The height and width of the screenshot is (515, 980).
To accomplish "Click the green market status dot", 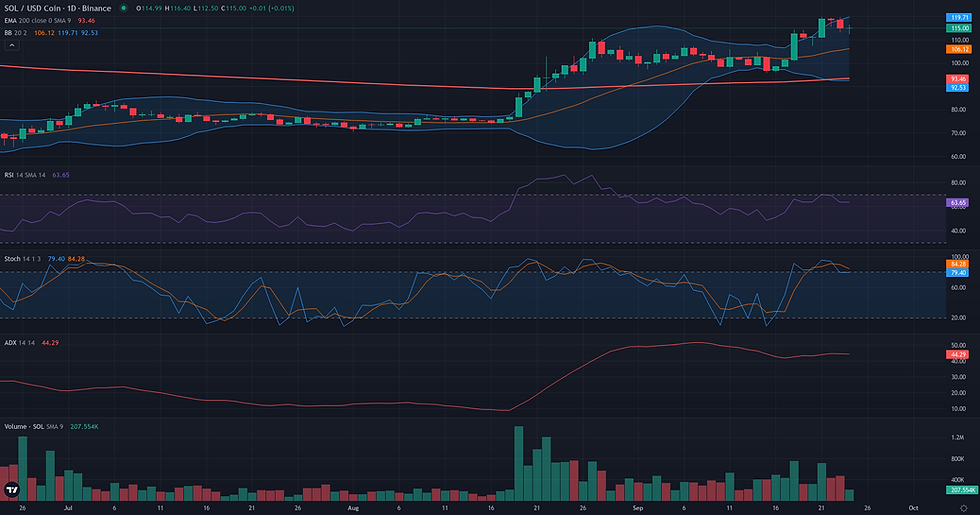I will (124, 8).
